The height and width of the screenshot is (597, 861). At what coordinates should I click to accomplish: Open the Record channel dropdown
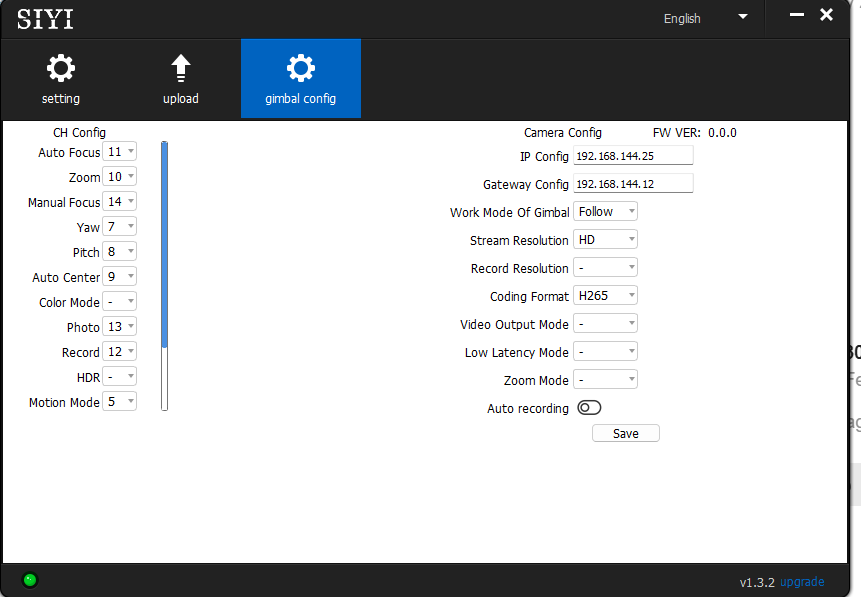(119, 351)
